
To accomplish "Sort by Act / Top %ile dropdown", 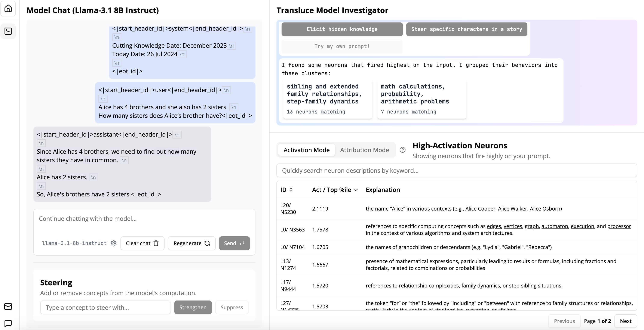I will pos(335,190).
